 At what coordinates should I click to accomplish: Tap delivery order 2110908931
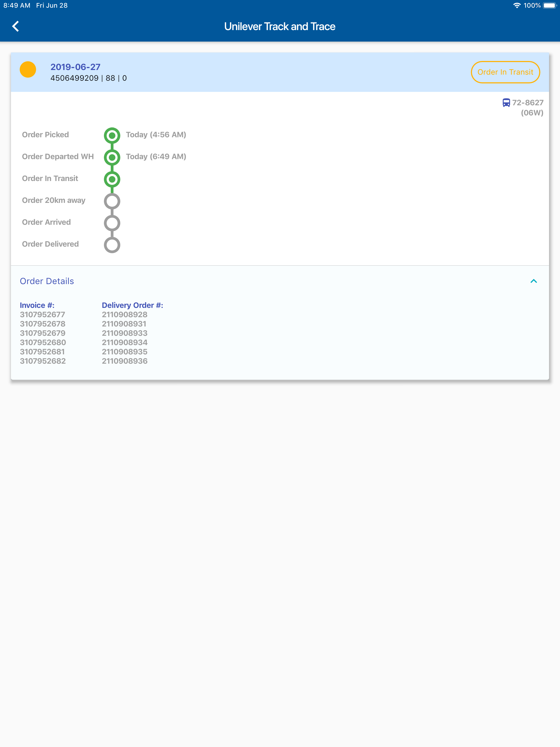[x=124, y=324]
